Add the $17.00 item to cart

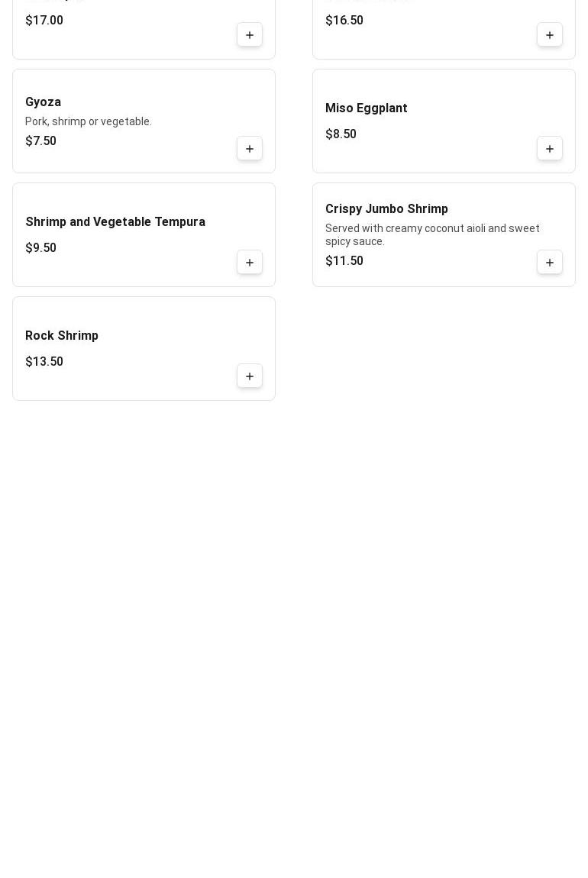click(x=250, y=35)
